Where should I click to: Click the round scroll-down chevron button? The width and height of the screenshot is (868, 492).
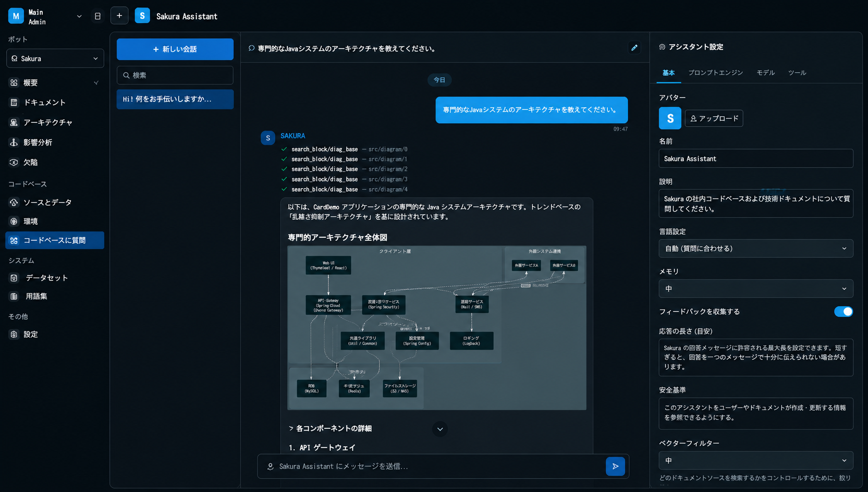[x=440, y=429]
